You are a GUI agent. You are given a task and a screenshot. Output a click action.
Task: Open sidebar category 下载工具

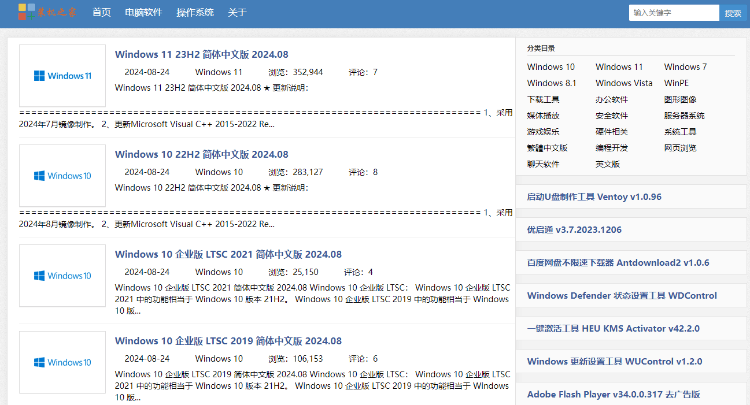(x=543, y=99)
